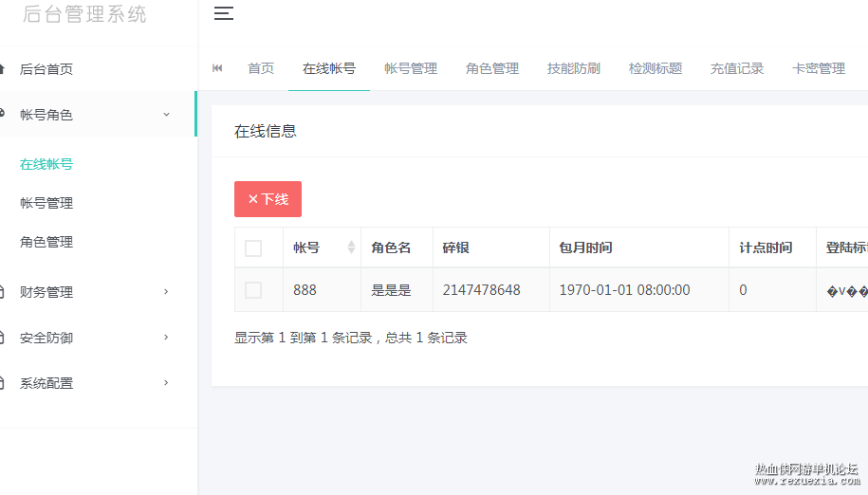Check the checkbox for account 888 row
This screenshot has height=495, width=868.
[x=253, y=290]
